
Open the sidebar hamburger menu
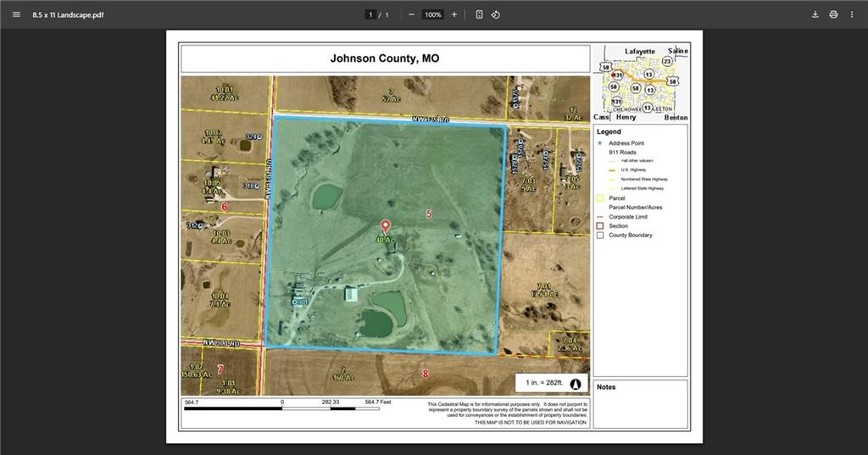[16, 14]
